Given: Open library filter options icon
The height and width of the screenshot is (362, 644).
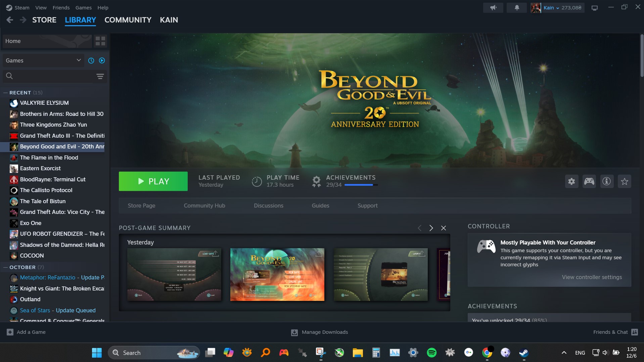Looking at the screenshot, I should [100, 76].
